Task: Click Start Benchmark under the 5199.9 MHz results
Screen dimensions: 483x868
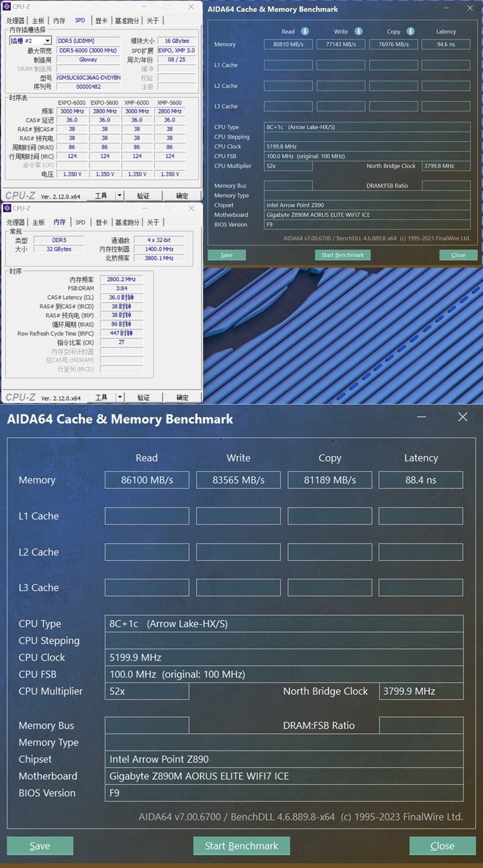Action: click(241, 846)
